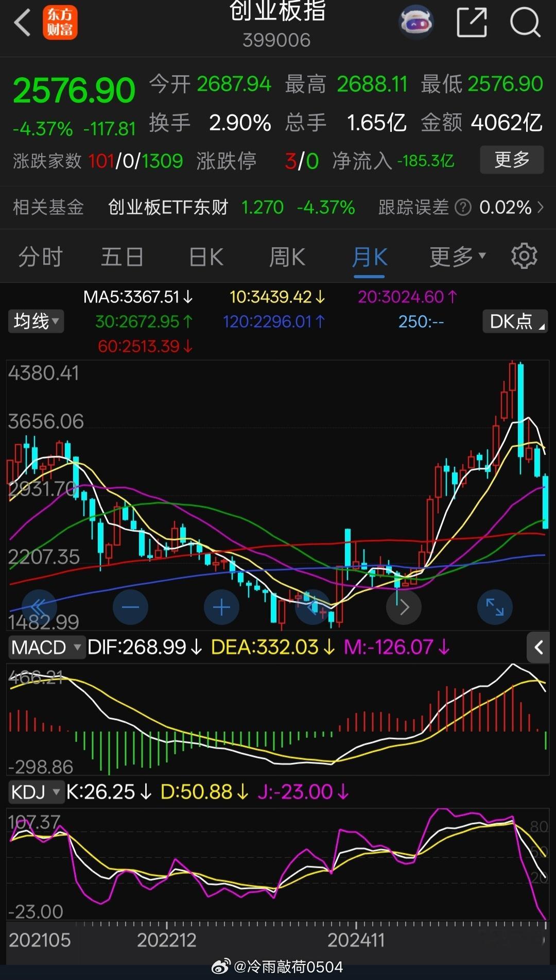Tap the back arrow icon
The image size is (556, 980).
[22, 22]
